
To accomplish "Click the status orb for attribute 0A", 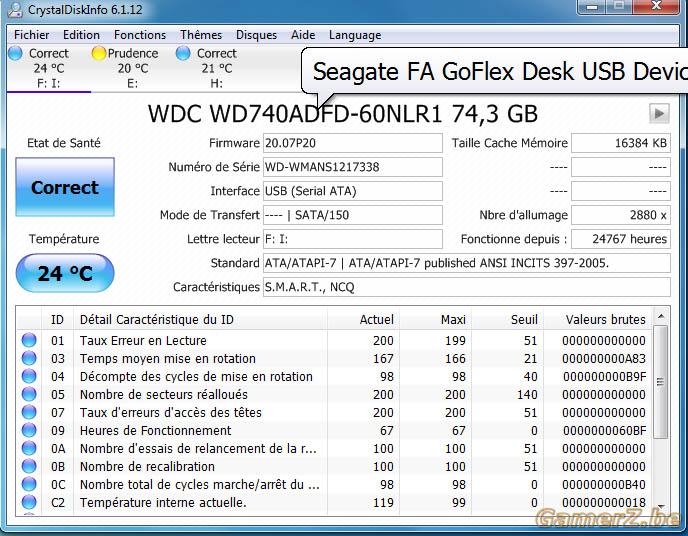I will (x=29, y=448).
